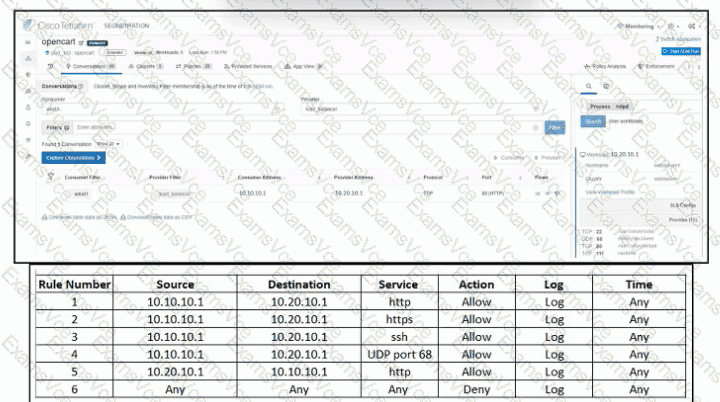The image size is (720, 402).
Task: Click the UDP port 68 cell in rule 4
Action: point(399,354)
